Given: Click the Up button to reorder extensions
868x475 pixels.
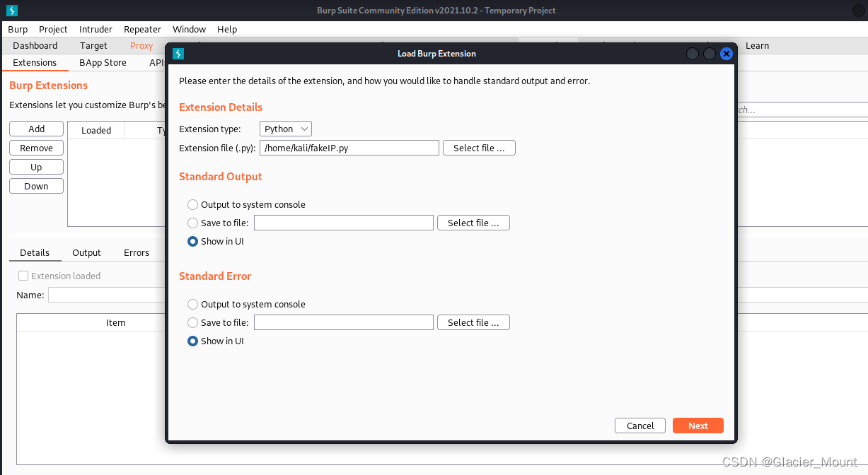Looking at the screenshot, I should pos(36,167).
